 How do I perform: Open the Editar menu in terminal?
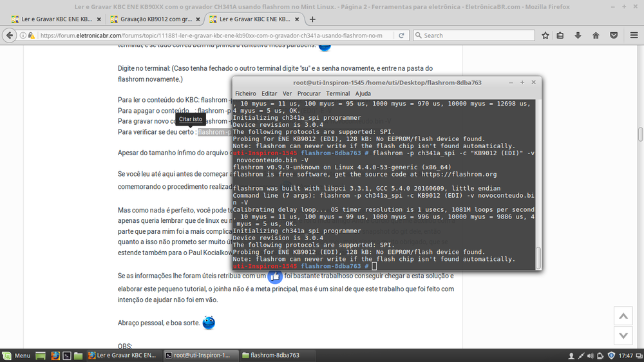(269, 93)
